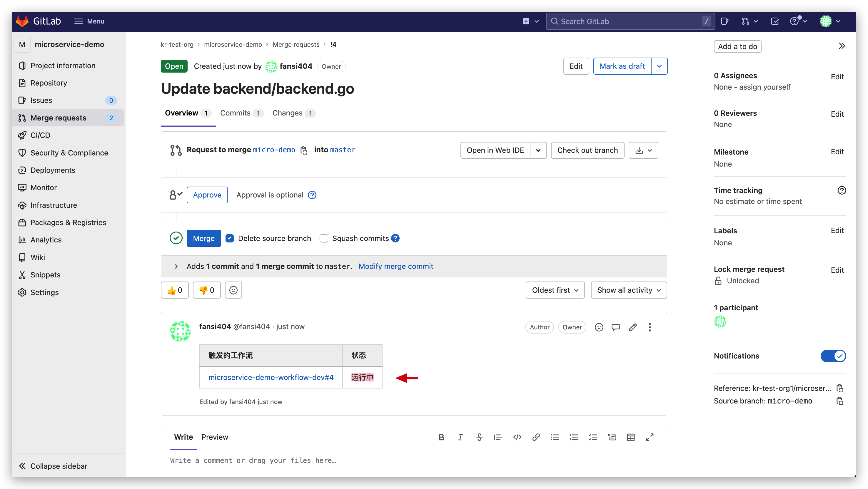Check the Squash commits checkbox
The width and height of the screenshot is (868, 489).
[x=324, y=238]
